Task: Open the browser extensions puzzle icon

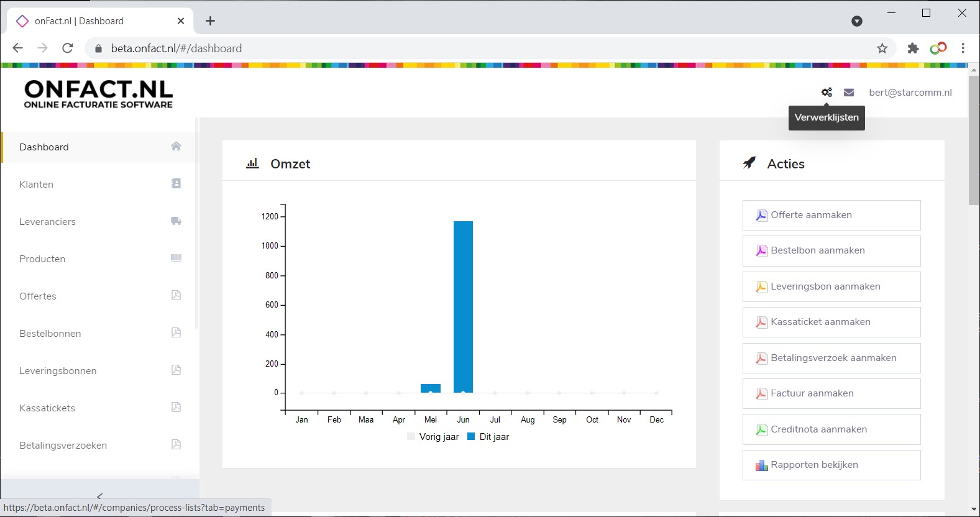Action: (x=913, y=48)
